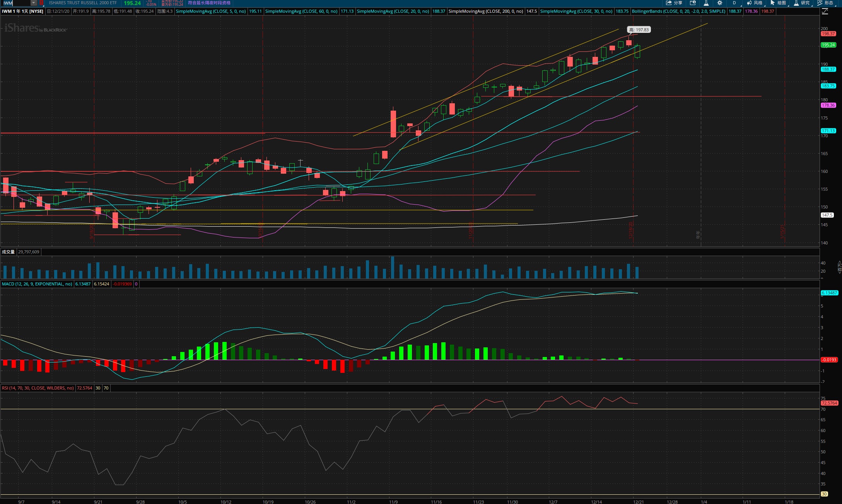This screenshot has height=504, width=842.
Task: Click the MACD value 6.15424 field
Action: tap(101, 284)
